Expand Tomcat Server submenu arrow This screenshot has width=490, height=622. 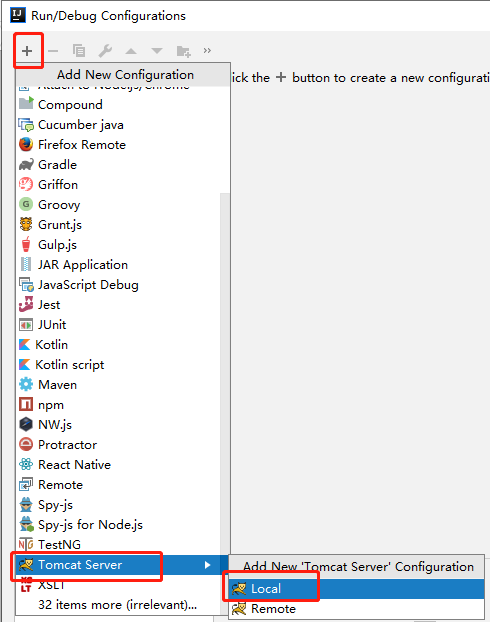point(208,565)
